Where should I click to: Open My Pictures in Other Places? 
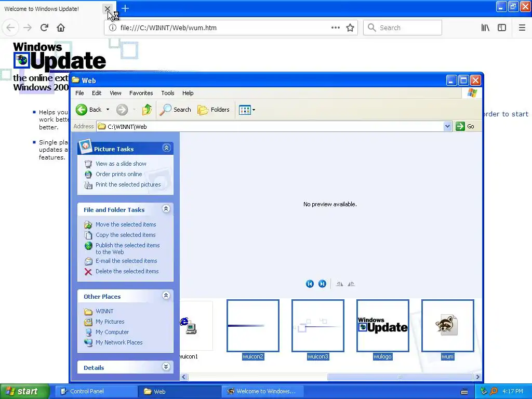tap(110, 322)
